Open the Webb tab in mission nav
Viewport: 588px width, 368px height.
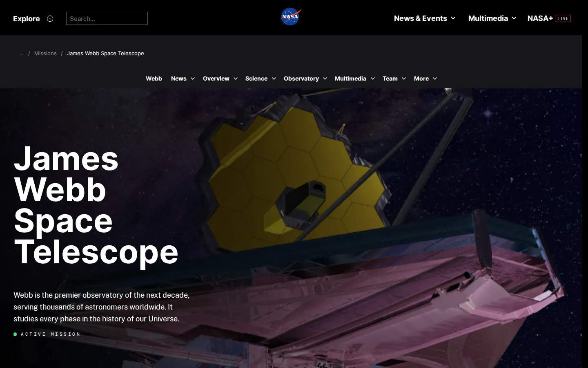point(154,79)
